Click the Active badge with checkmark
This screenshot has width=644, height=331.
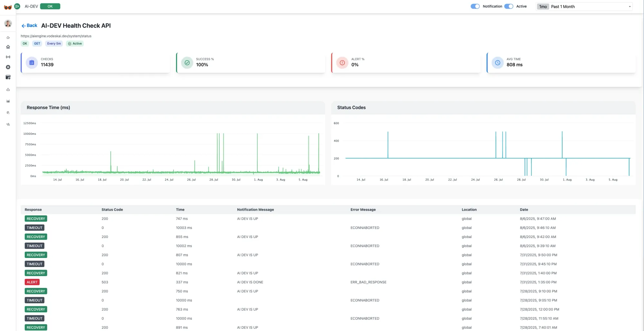[x=74, y=43]
